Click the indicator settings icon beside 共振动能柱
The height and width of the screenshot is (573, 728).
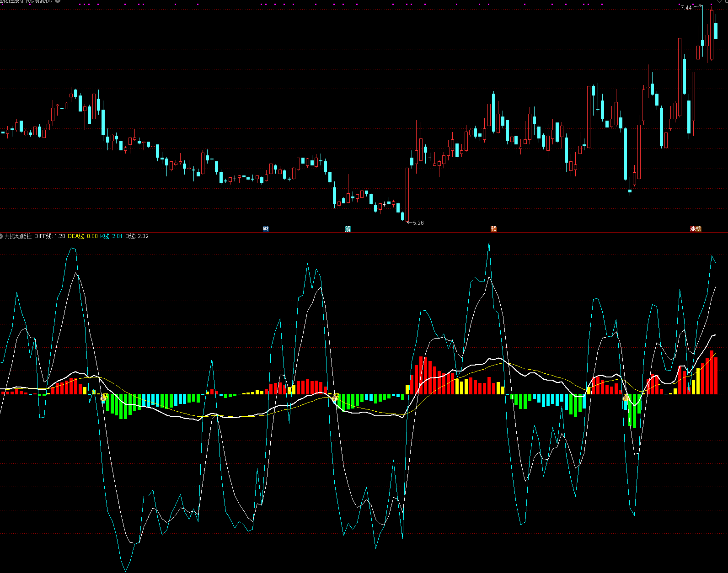(x=1, y=236)
